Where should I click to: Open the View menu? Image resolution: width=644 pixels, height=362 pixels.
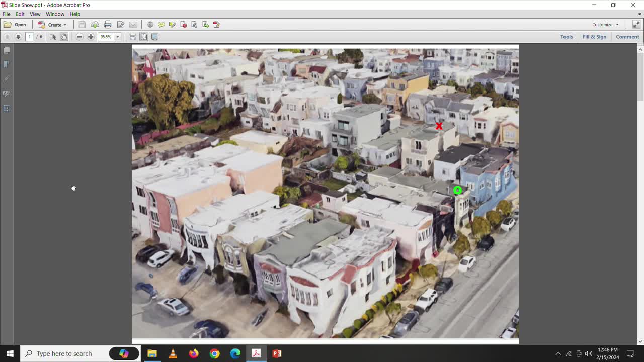(x=35, y=14)
